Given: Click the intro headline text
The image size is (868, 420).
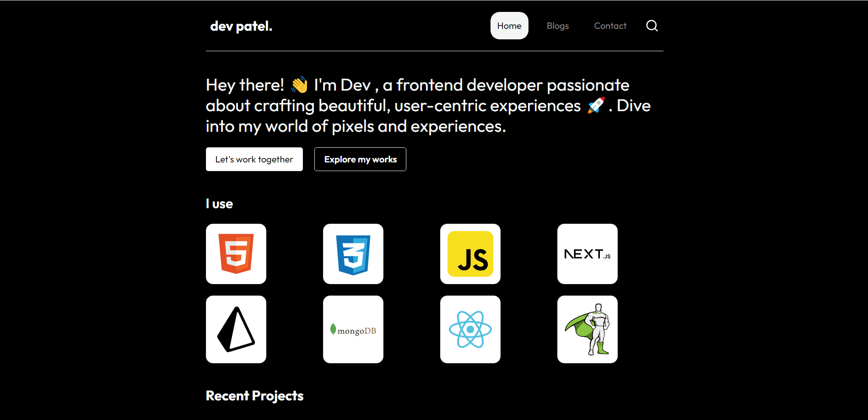Looking at the screenshot, I should pyautogui.click(x=428, y=106).
